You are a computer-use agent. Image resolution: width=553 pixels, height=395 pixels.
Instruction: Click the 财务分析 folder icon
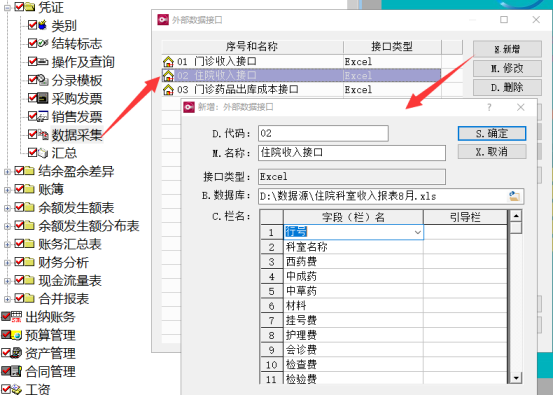pos(30,262)
